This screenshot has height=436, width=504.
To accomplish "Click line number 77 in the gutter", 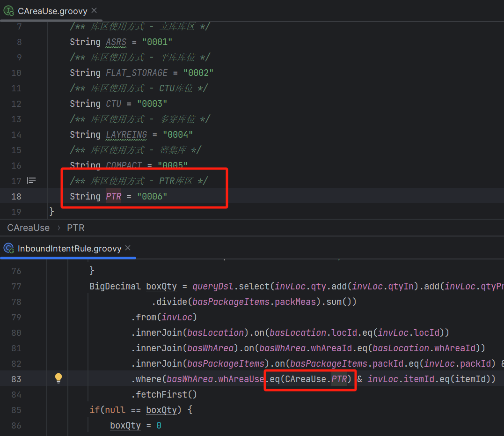I will pos(16,287).
